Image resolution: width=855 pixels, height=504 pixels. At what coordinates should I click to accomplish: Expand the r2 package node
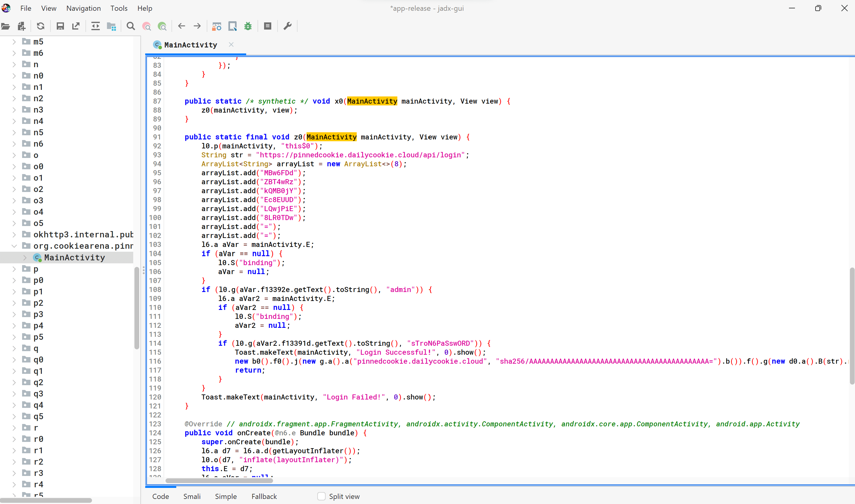(x=14, y=462)
